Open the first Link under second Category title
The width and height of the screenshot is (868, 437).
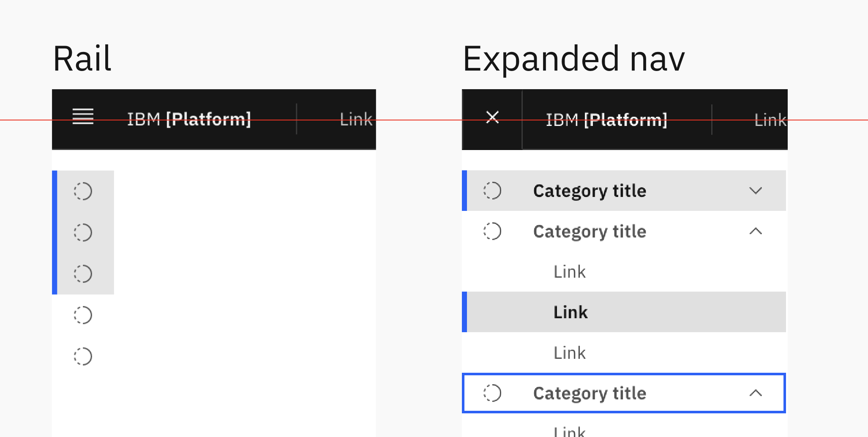pos(569,272)
